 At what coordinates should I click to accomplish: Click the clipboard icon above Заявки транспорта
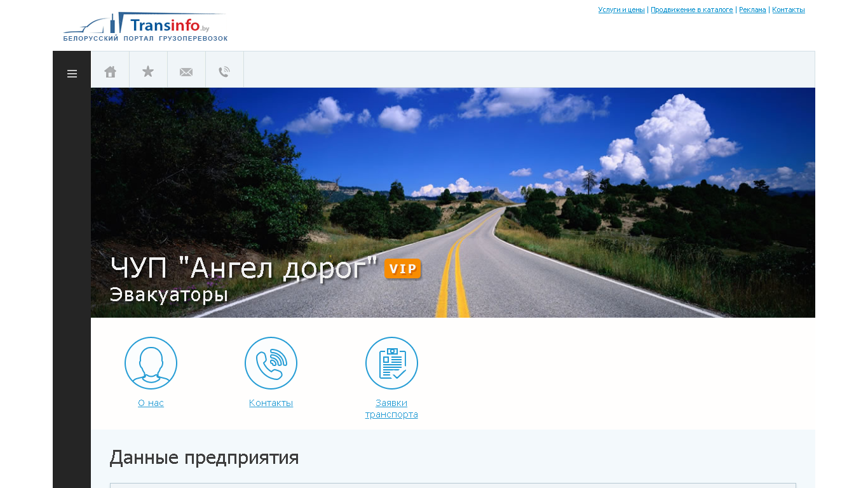[391, 363]
